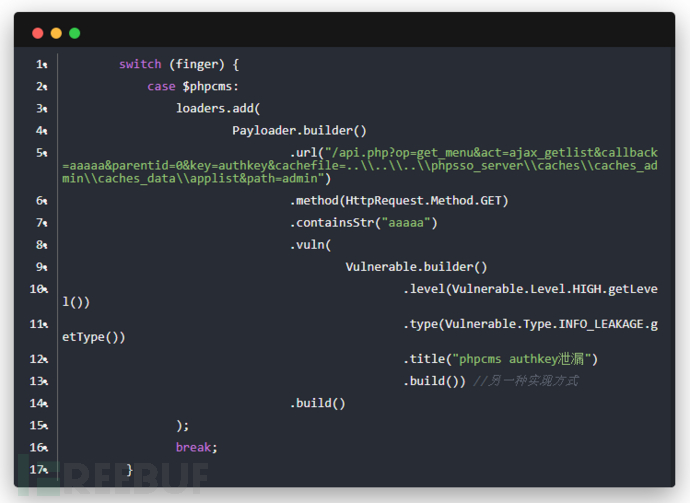Click the green maximize dot

point(75,33)
